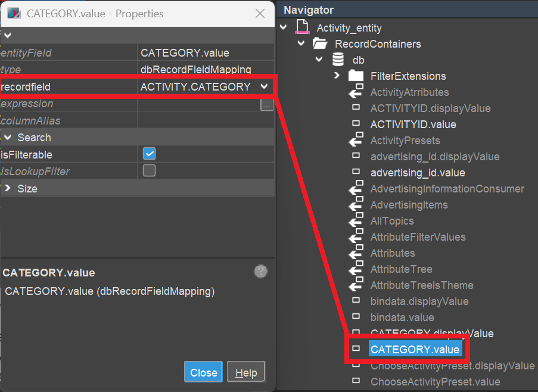Collapse the RecordContainers tree node
The image size is (538, 392).
click(x=301, y=43)
